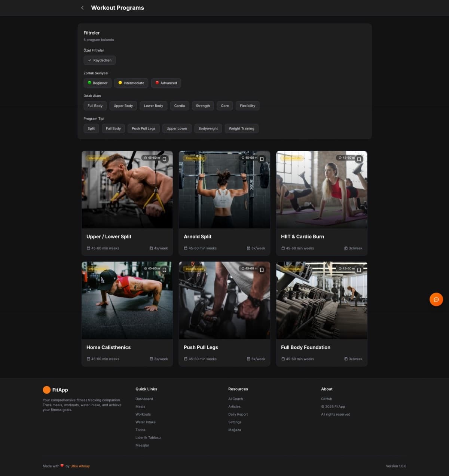Click the Upper / Lower Split title
Image resolution: width=449 pixels, height=476 pixels.
(x=109, y=237)
